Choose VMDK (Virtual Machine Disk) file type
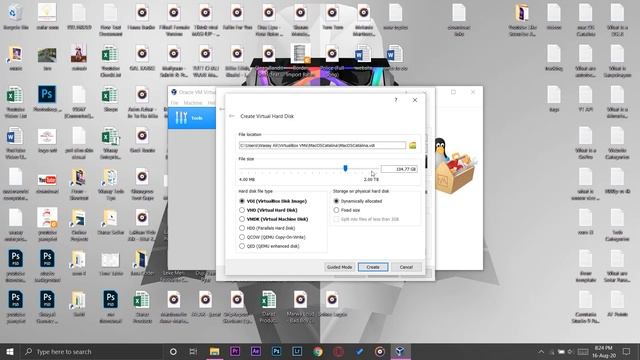 273,219
